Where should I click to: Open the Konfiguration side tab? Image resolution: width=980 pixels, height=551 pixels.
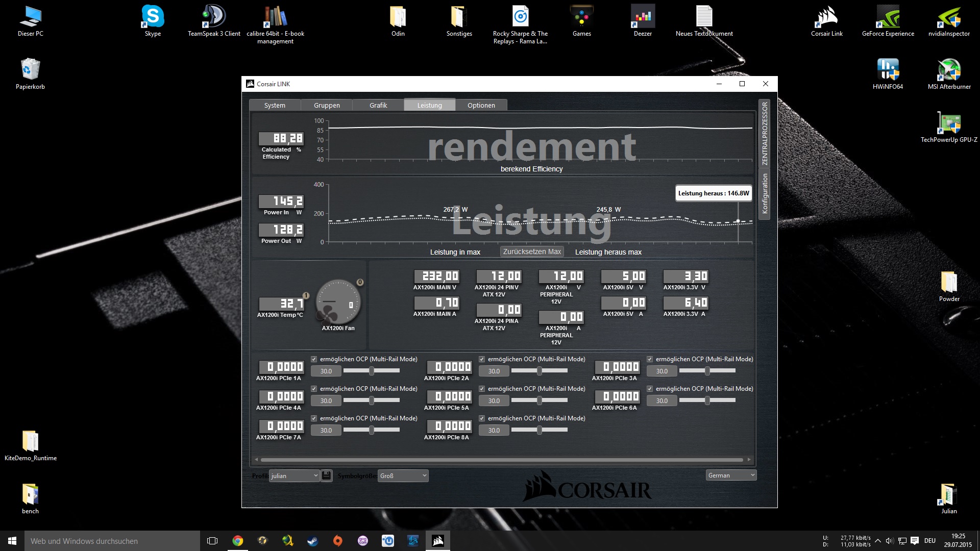765,193
